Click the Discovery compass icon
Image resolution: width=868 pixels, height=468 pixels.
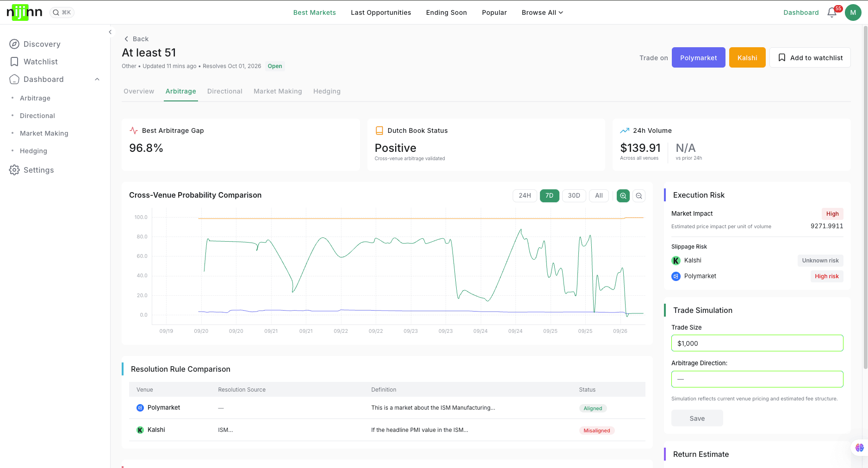point(14,44)
